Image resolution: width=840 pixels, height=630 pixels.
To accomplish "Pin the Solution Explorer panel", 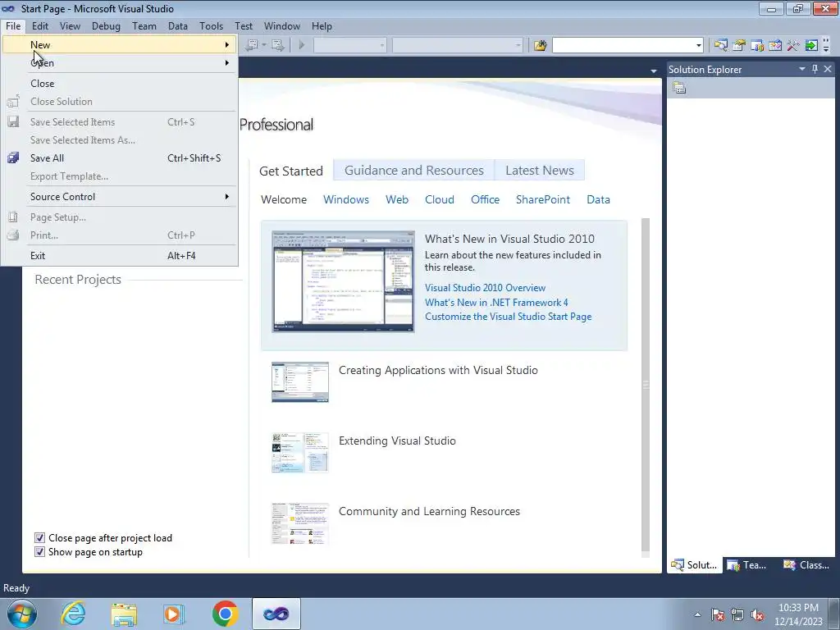I will click(815, 69).
